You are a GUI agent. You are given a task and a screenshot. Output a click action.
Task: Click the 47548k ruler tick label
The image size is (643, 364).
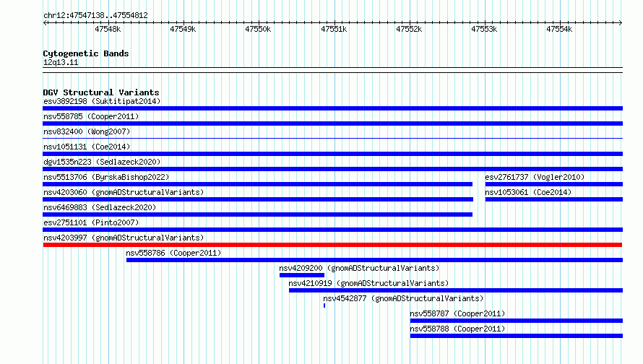108,29
